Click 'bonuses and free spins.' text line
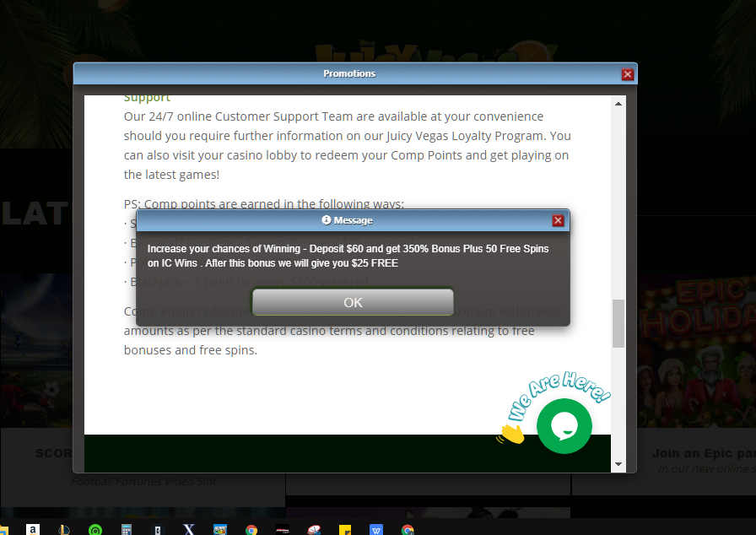The width and height of the screenshot is (756, 535). [x=191, y=350]
